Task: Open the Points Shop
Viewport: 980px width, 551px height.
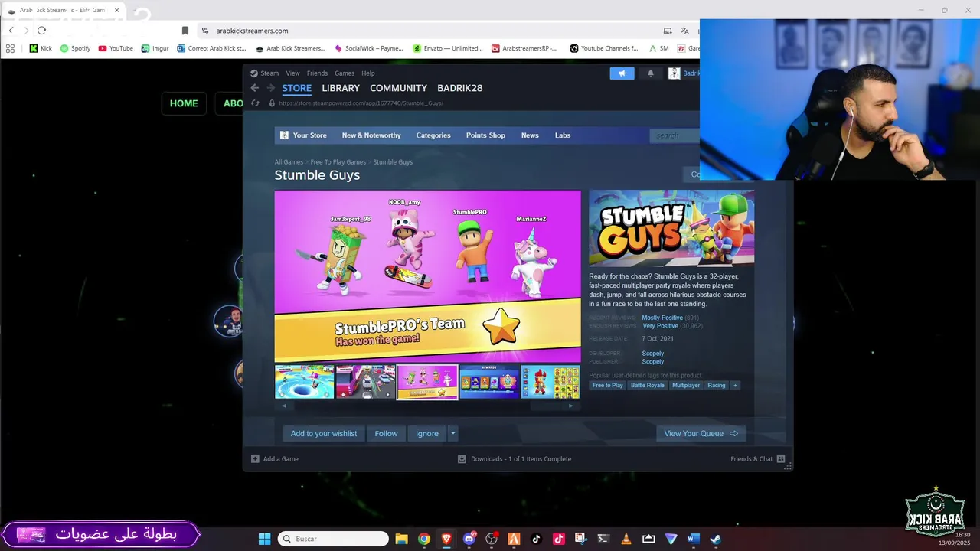Action: coord(485,135)
